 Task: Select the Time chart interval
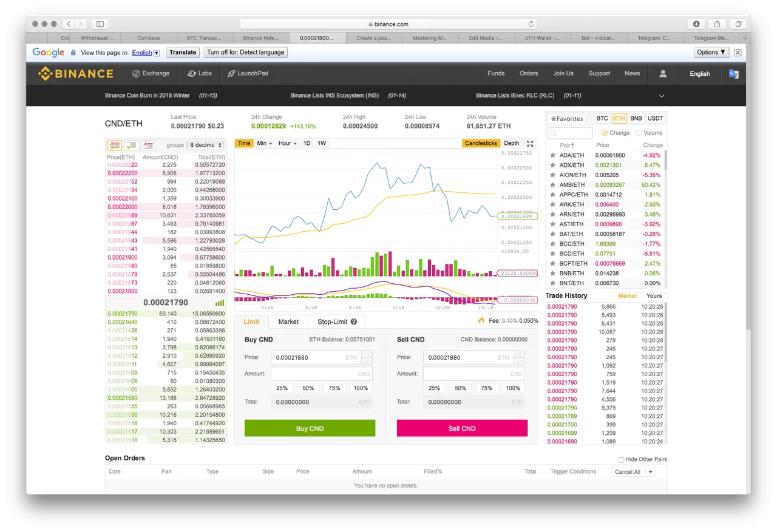(244, 143)
